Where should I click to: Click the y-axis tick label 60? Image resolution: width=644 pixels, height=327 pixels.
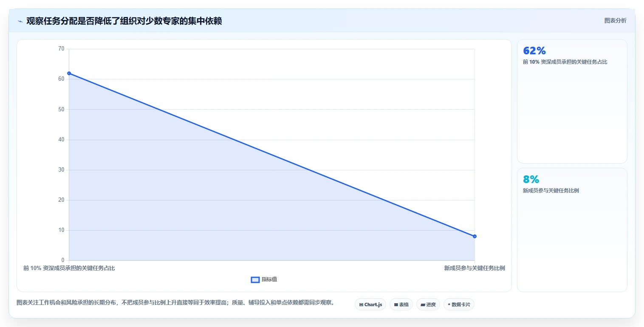61,79
